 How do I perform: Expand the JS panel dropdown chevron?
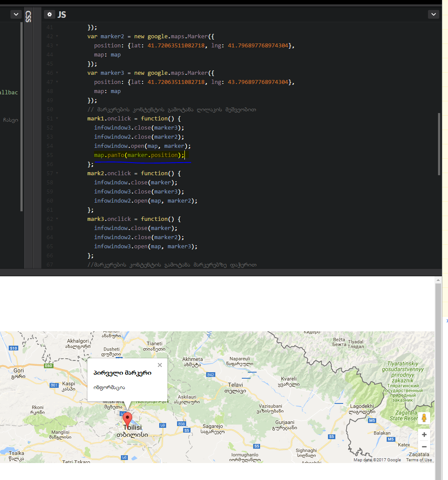(433, 14)
